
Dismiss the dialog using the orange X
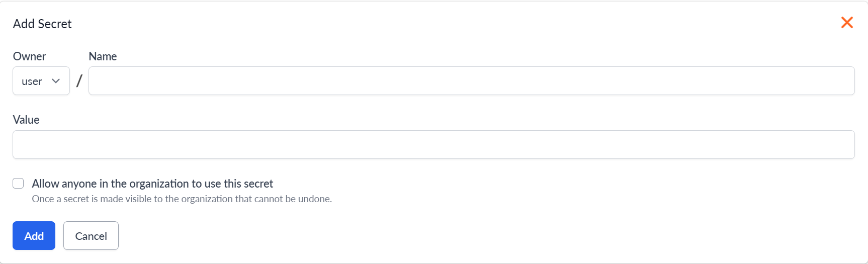point(847,23)
